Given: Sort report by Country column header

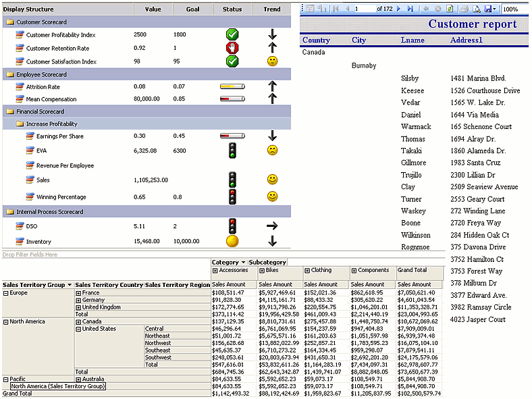Looking at the screenshot, I should (316, 41).
